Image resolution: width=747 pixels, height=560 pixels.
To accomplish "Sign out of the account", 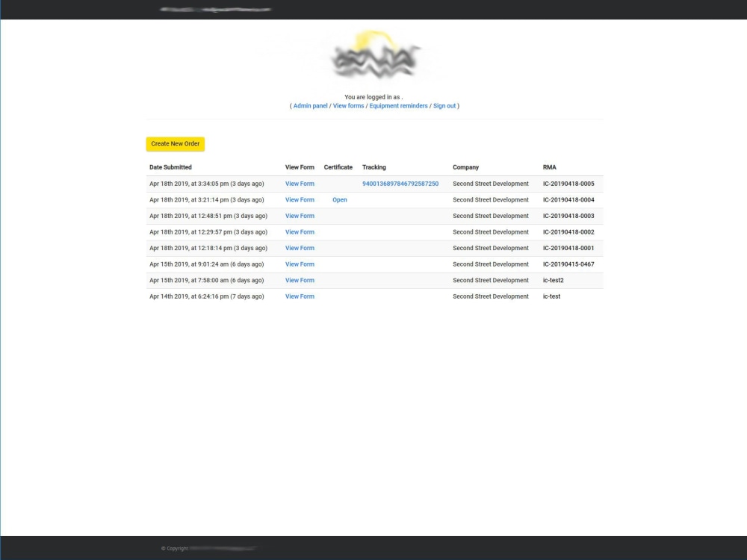I will coord(444,106).
